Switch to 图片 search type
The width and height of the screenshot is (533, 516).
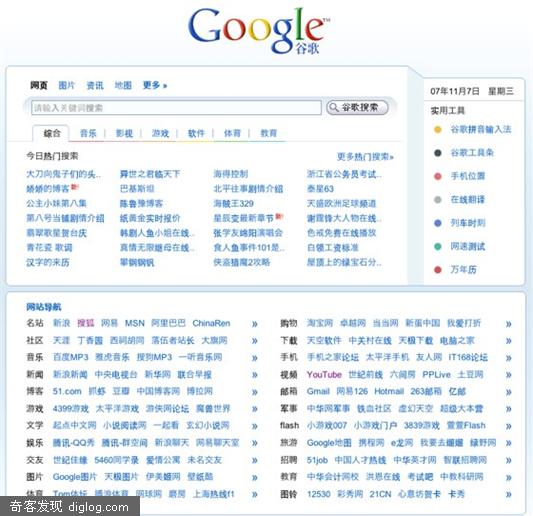coord(67,85)
